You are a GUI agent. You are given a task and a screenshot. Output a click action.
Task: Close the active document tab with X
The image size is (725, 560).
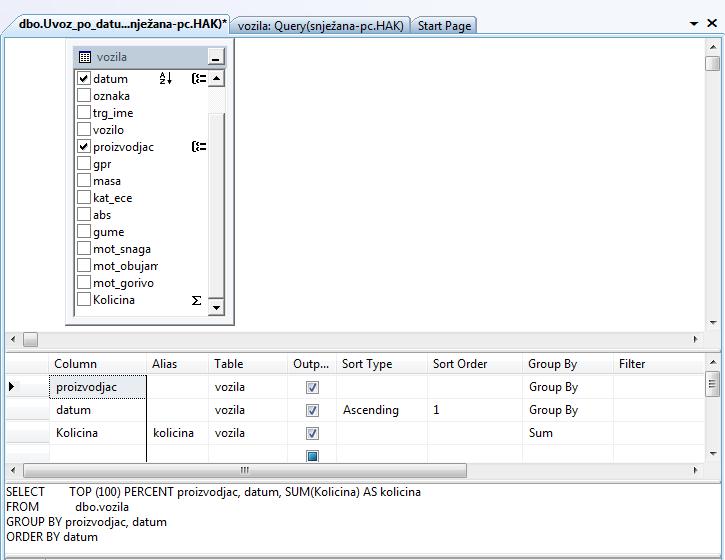712,23
